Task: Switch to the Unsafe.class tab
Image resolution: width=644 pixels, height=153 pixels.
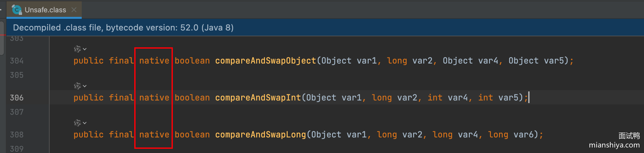Action: [45, 10]
